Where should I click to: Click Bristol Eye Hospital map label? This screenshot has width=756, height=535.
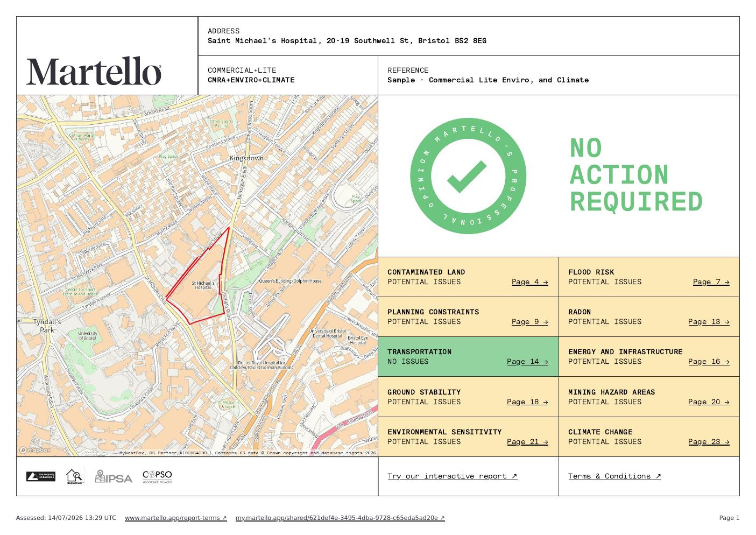click(358, 340)
